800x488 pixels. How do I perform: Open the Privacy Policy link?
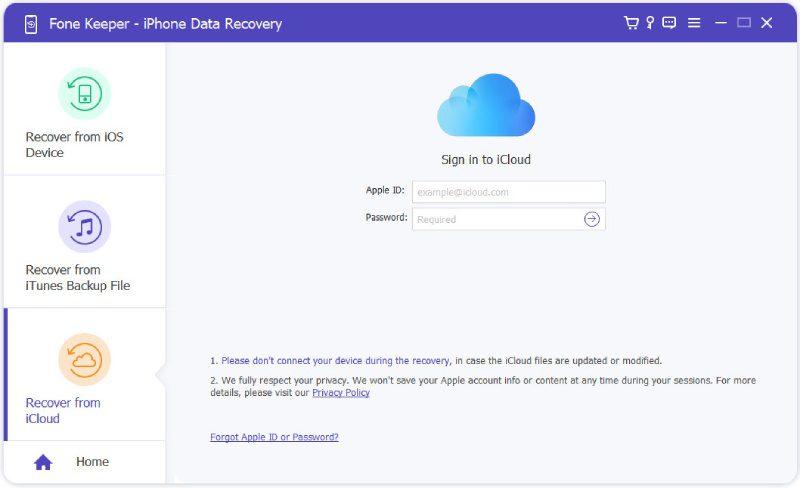pyautogui.click(x=341, y=393)
